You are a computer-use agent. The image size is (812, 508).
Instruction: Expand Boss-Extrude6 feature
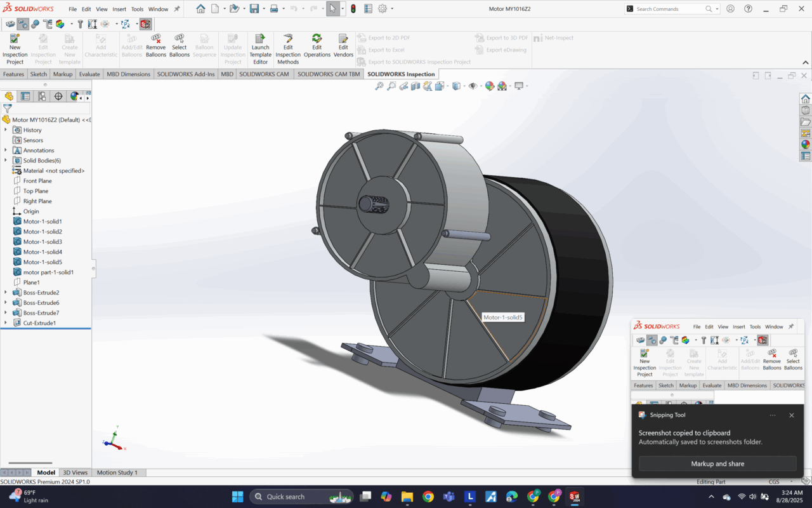(6, 303)
